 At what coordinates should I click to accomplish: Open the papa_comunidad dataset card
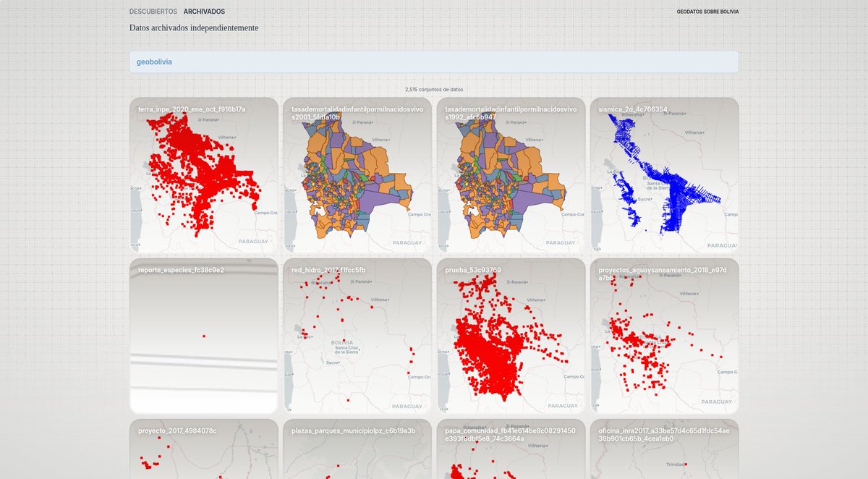(x=511, y=449)
